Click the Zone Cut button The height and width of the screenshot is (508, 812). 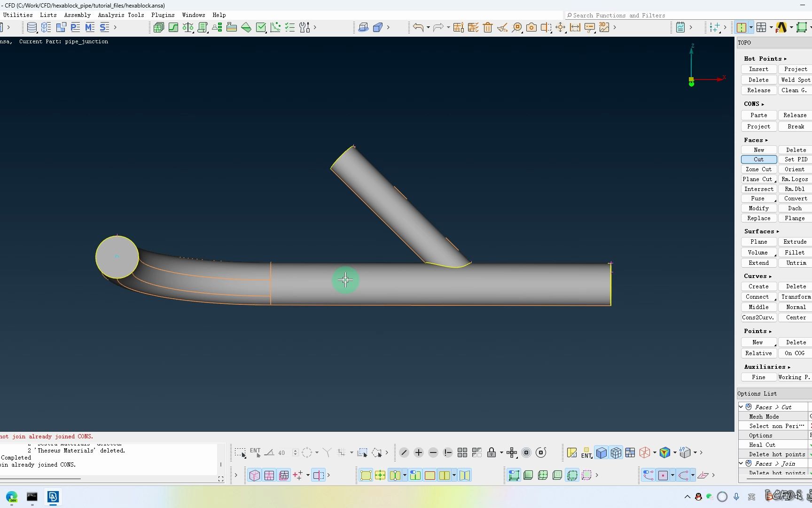(x=759, y=169)
